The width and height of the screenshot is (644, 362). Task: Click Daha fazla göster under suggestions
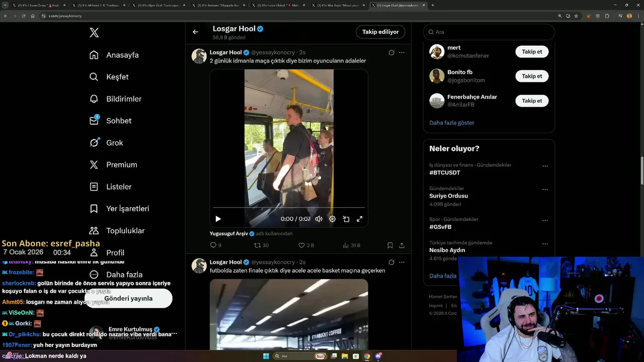click(452, 123)
